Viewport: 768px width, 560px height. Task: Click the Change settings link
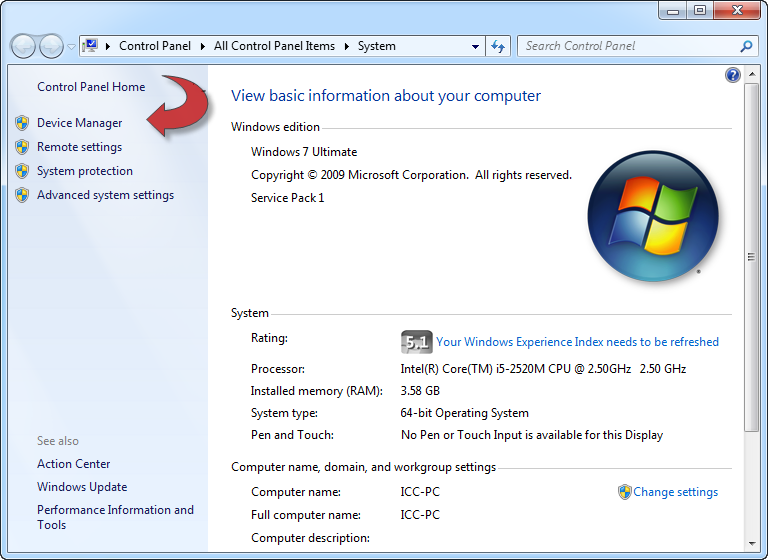[x=675, y=492]
